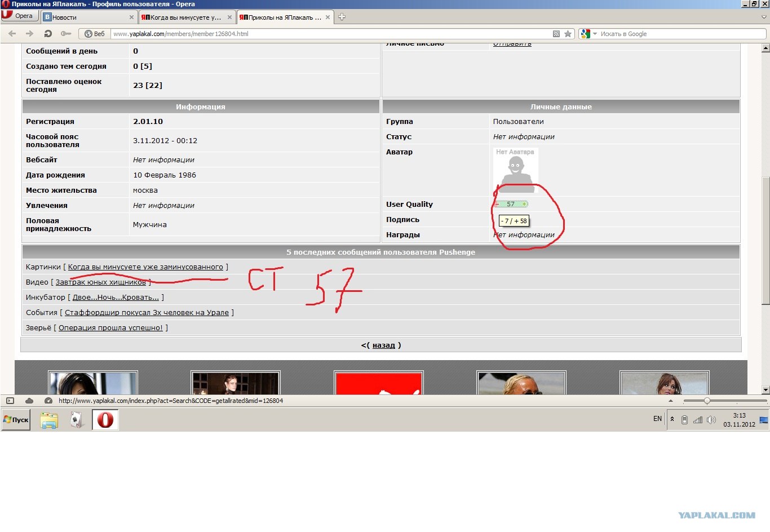
Task: Click the 'Личные данные' section header
Action: point(561,107)
